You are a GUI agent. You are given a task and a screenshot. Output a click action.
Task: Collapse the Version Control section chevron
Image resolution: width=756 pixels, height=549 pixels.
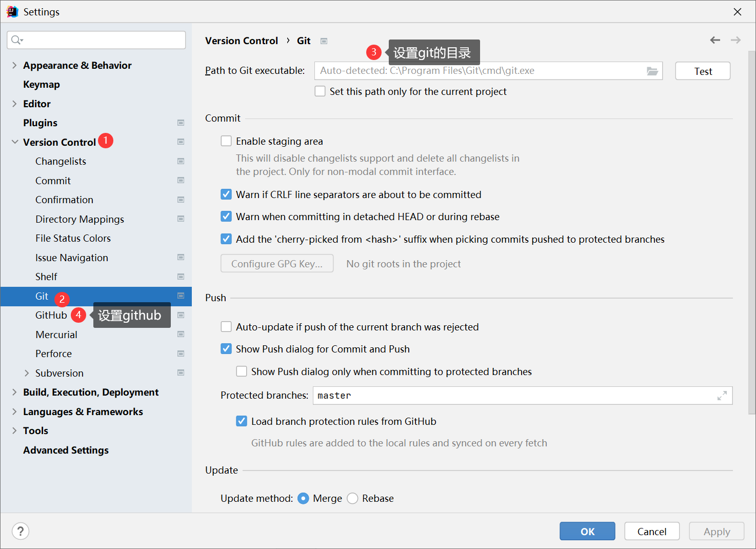tap(14, 142)
